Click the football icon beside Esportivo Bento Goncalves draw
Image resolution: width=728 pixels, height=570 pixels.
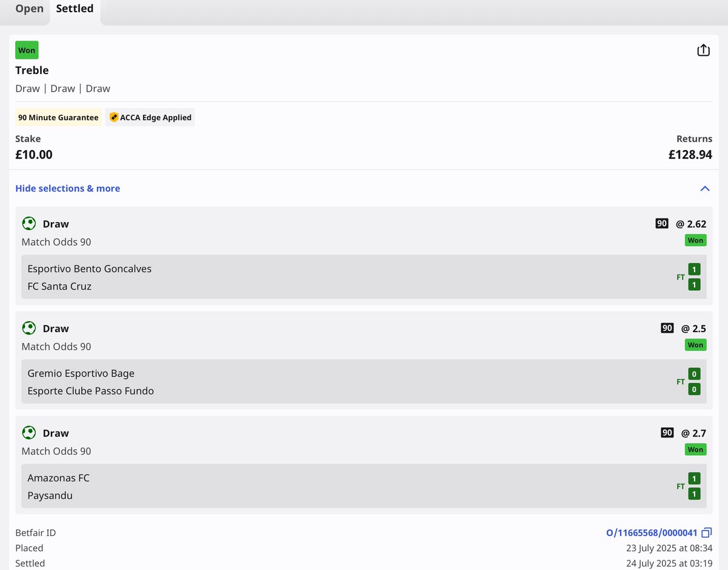click(x=29, y=224)
